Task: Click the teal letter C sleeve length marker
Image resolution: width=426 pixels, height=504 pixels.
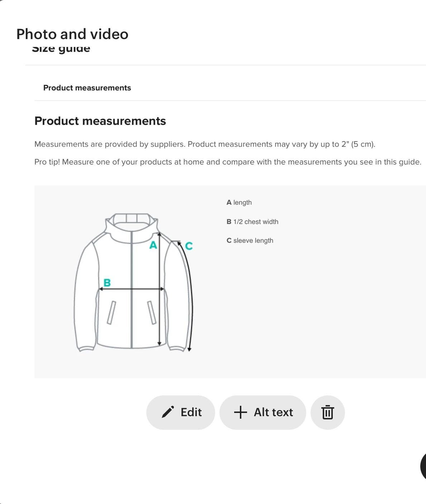Action: click(x=189, y=246)
